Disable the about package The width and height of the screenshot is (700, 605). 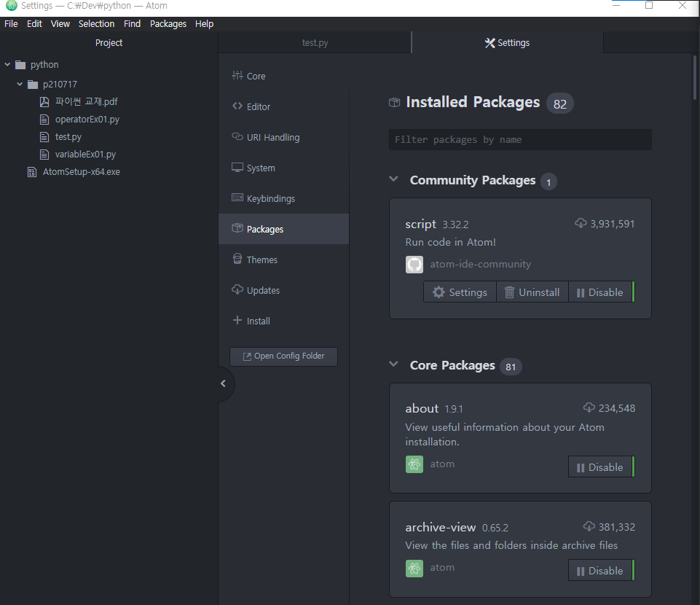(x=602, y=467)
